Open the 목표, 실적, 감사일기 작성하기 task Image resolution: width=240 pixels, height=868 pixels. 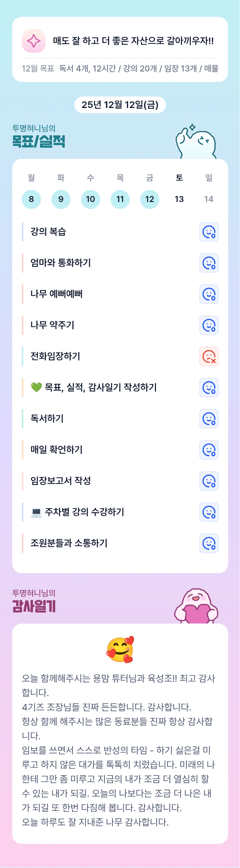pyautogui.click(x=100, y=388)
